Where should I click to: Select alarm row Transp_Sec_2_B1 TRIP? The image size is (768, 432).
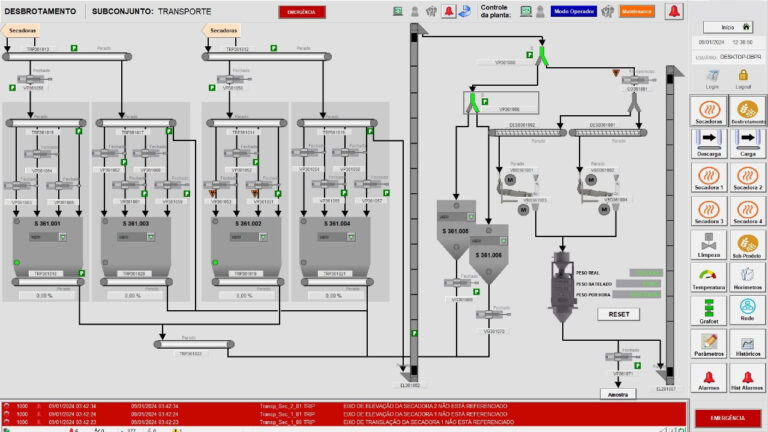click(344, 406)
